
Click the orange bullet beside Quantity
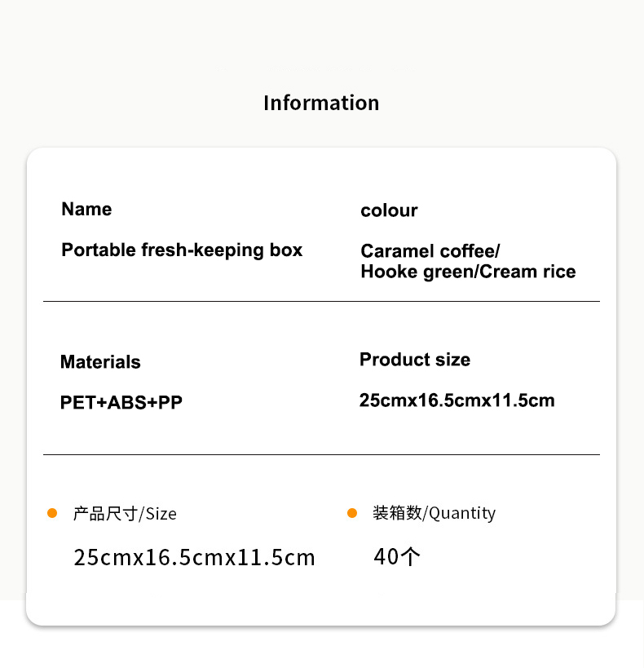(x=352, y=513)
